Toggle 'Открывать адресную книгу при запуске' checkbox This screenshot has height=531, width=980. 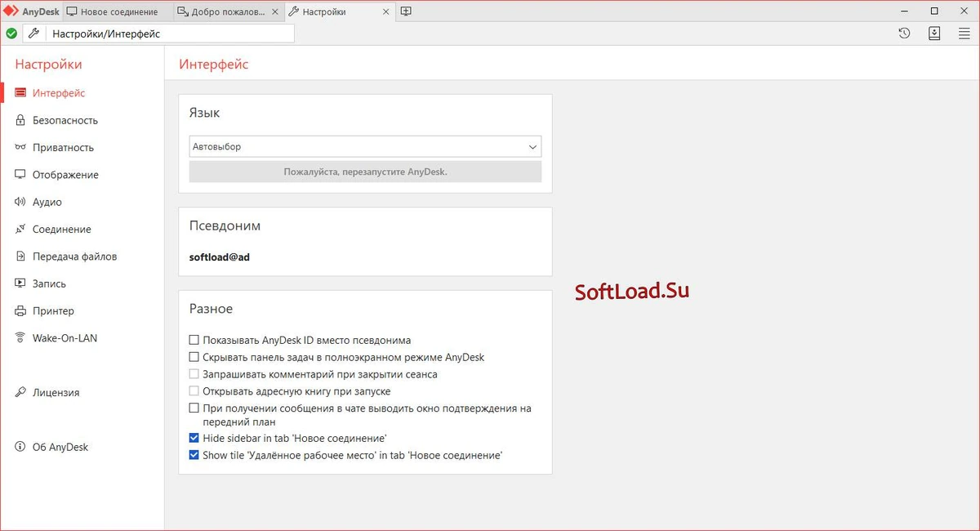pyautogui.click(x=194, y=391)
